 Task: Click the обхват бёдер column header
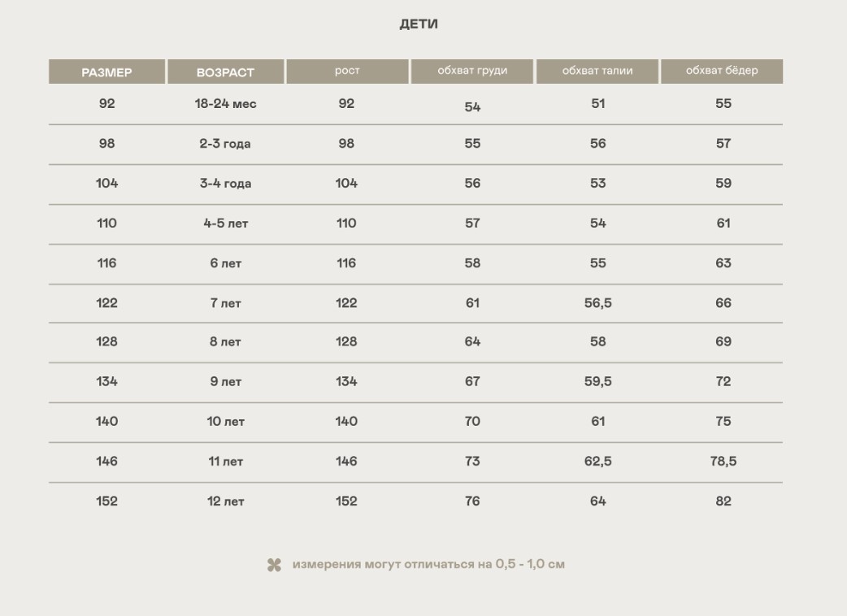[722, 72]
